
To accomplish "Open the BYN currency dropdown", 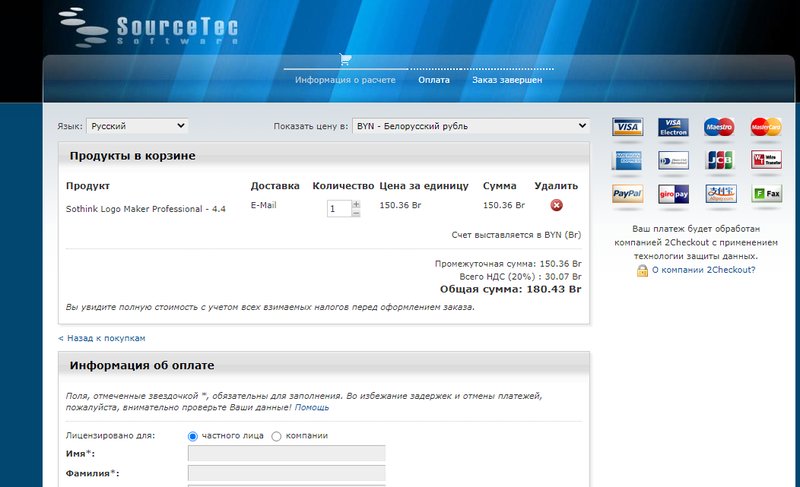I will (x=471, y=126).
